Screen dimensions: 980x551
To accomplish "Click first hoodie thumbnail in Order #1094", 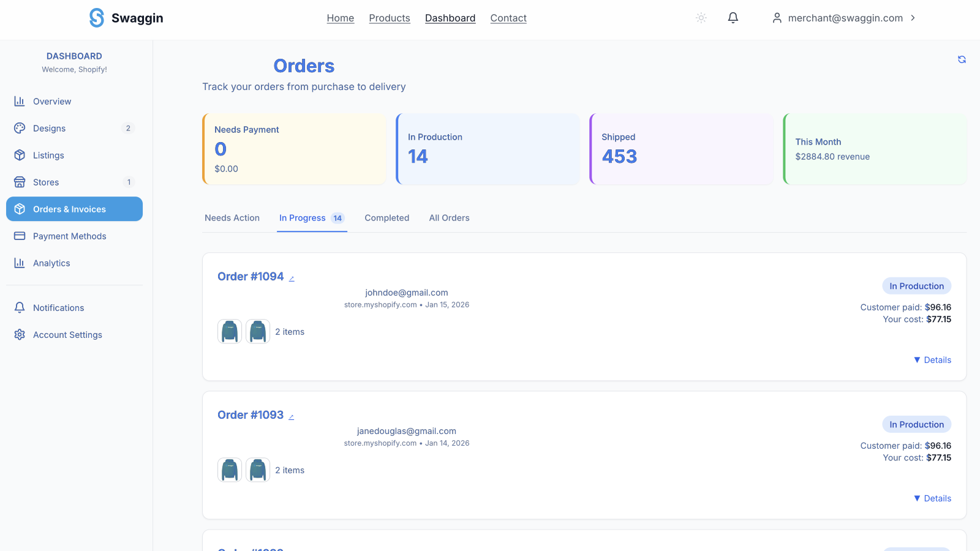I will click(x=230, y=332).
